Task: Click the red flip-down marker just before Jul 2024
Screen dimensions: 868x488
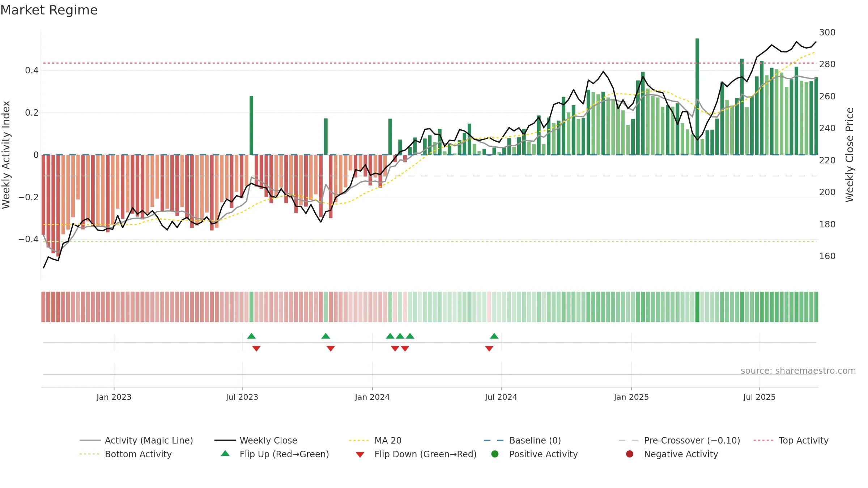Action: [489, 348]
